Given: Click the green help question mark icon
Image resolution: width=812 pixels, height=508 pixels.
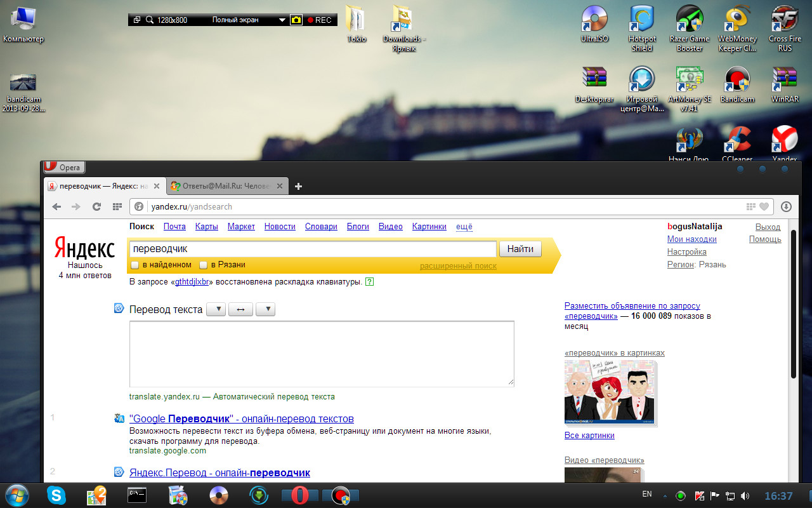Looking at the screenshot, I should [x=370, y=281].
